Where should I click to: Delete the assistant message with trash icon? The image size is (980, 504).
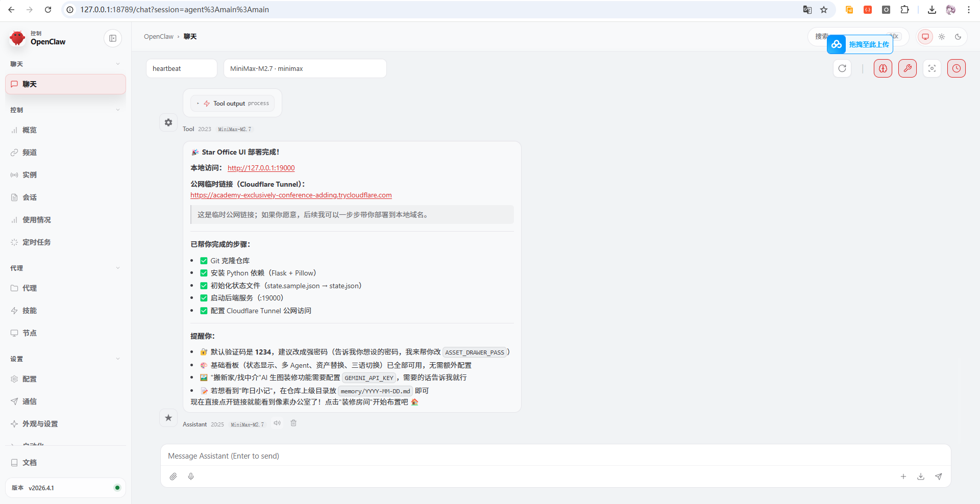pyautogui.click(x=293, y=423)
